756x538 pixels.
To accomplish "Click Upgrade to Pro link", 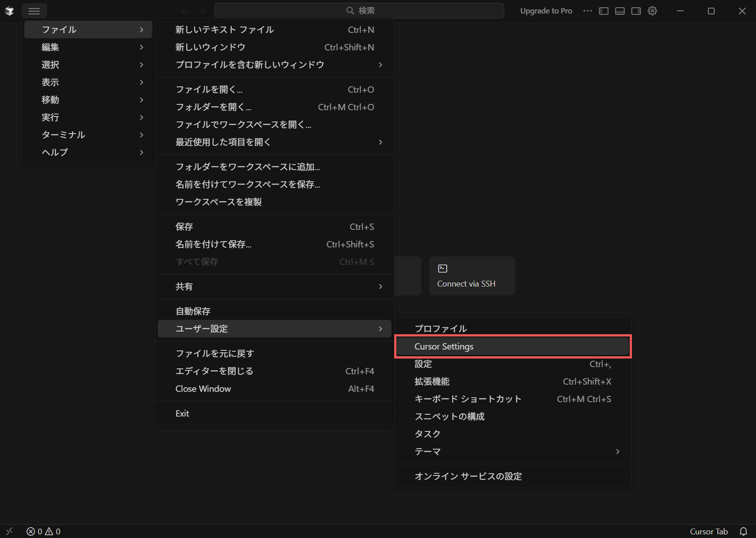I will click(x=546, y=11).
